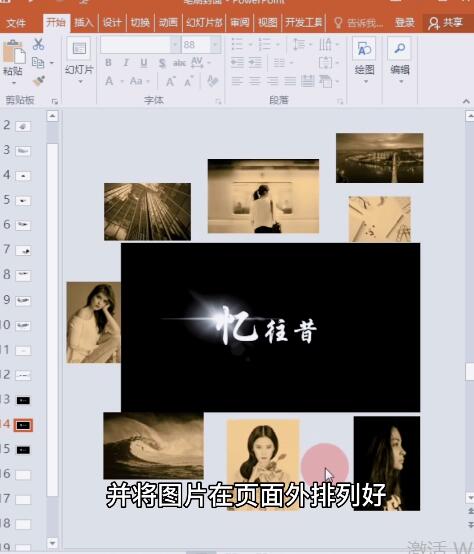Screen dimensions: 474x554
Task: Open the bullets style dropdown arrow
Action: click(250, 45)
